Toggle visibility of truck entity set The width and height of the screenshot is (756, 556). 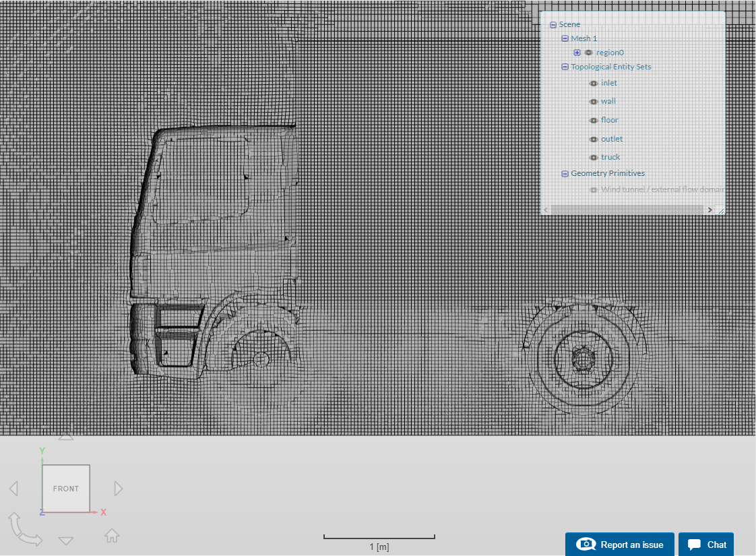point(594,158)
